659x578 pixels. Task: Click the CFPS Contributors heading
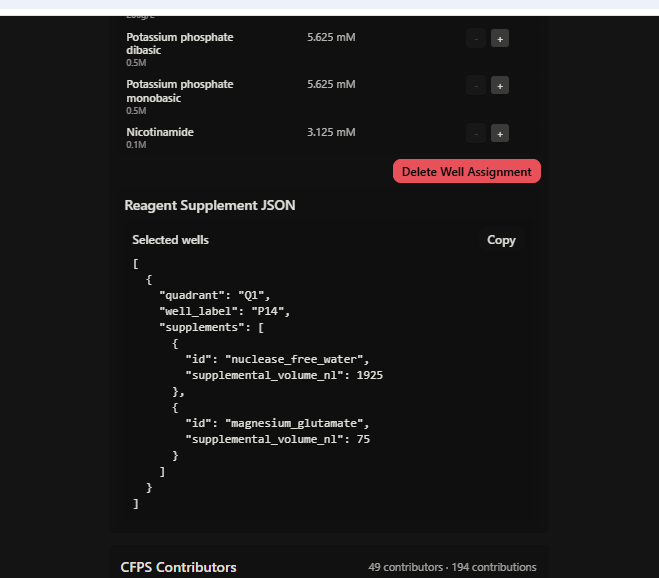point(178,567)
